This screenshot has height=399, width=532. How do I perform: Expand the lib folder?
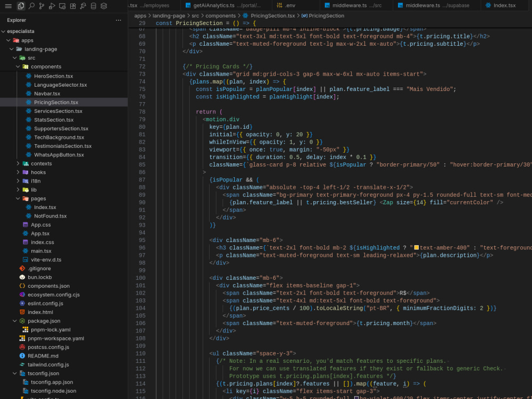tap(18, 190)
